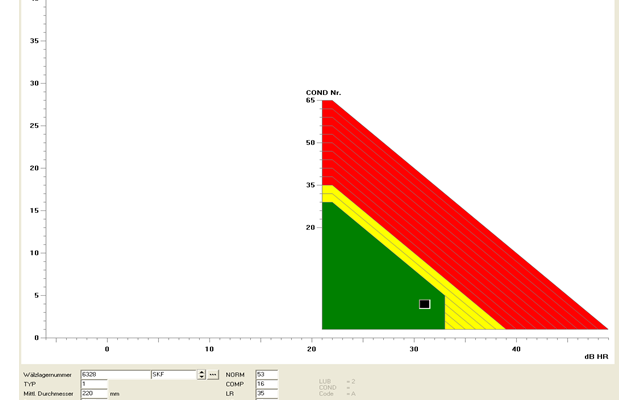The height and width of the screenshot is (400, 640).
Task: Click the down arrow beside the SKF field
Action: [202, 377]
